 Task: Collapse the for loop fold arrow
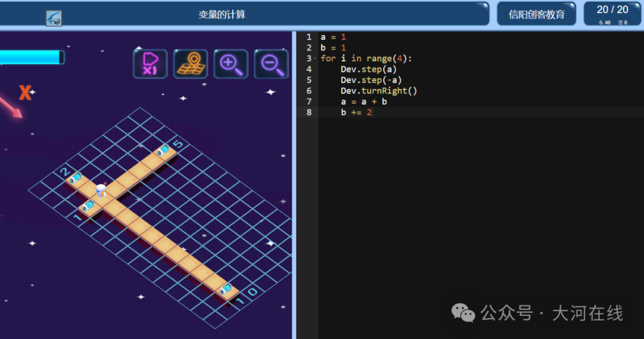(315, 59)
